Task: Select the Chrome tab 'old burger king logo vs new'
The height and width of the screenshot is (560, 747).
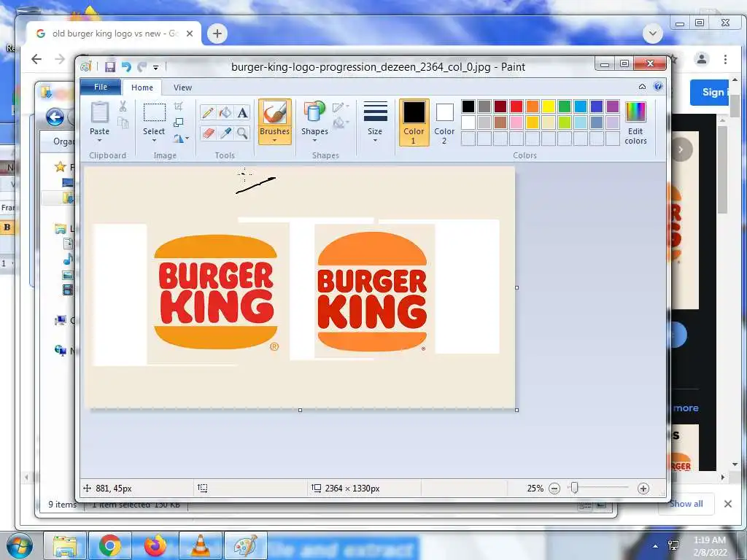Action: [115, 34]
